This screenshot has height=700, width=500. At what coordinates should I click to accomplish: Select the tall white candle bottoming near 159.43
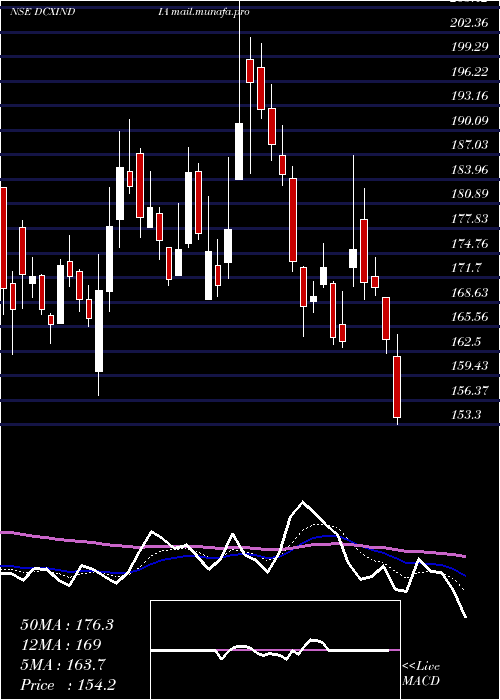click(99, 331)
